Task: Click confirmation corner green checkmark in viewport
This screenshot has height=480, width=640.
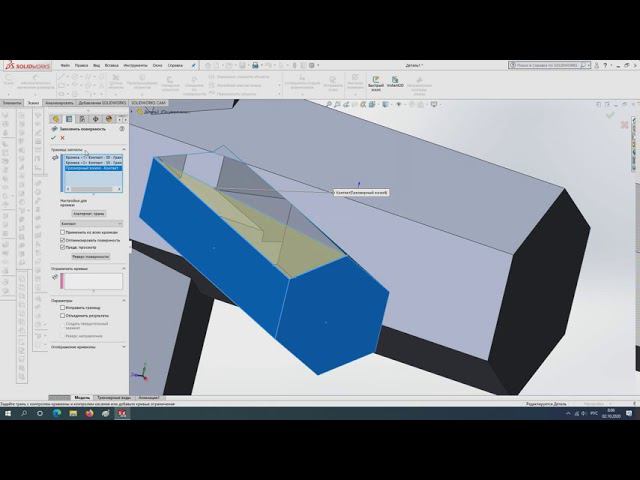Action: coord(610,116)
